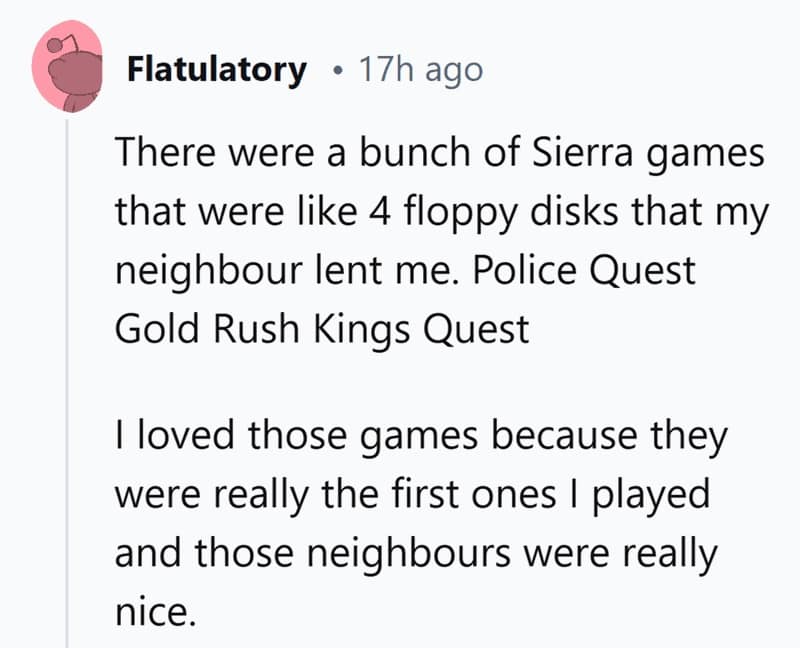Click the word "There" starting the comment
The image size is (800, 648).
point(164,155)
